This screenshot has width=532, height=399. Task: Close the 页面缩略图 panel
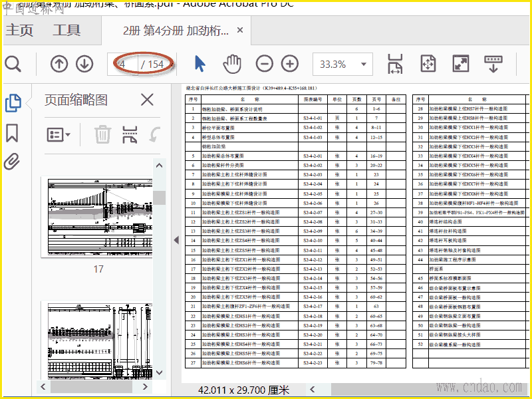pyautogui.click(x=147, y=100)
